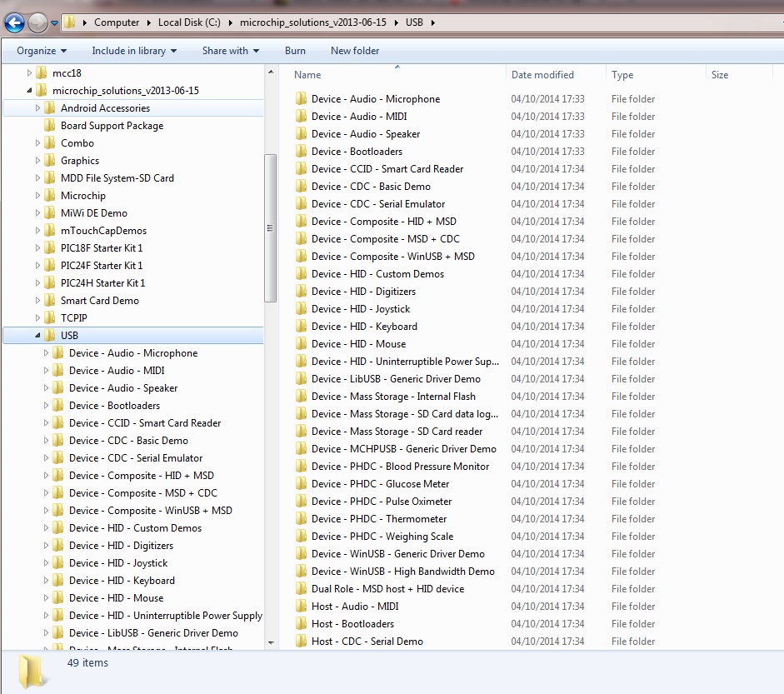The image size is (784, 694).
Task: Select Host - CDC - Serial Demo folder icon
Action: click(301, 642)
